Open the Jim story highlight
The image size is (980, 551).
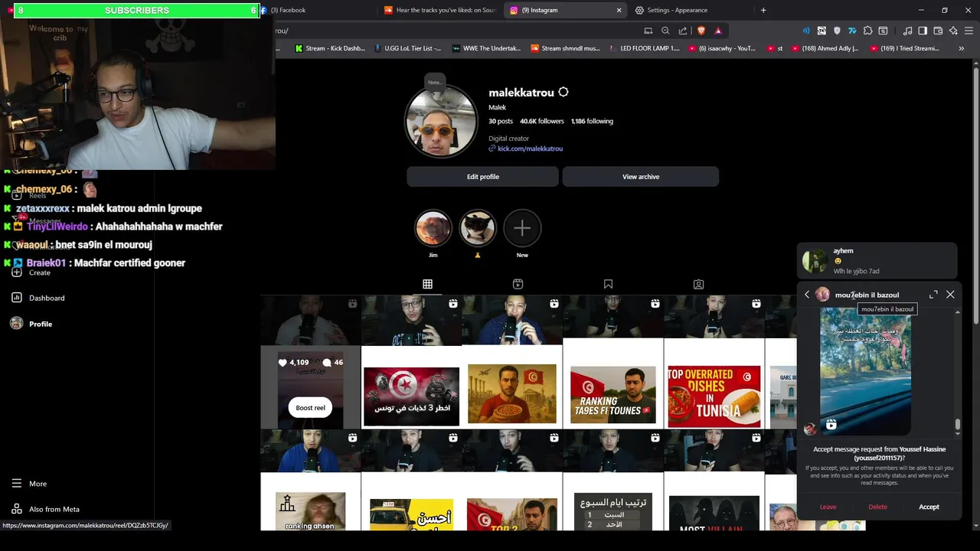(x=433, y=228)
